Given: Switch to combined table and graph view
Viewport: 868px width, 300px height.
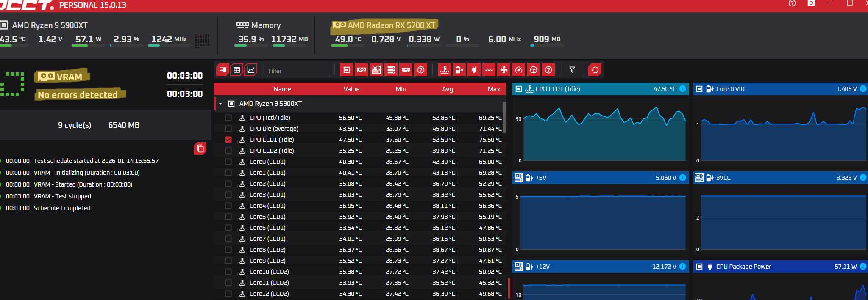Looking at the screenshot, I should coord(223,70).
